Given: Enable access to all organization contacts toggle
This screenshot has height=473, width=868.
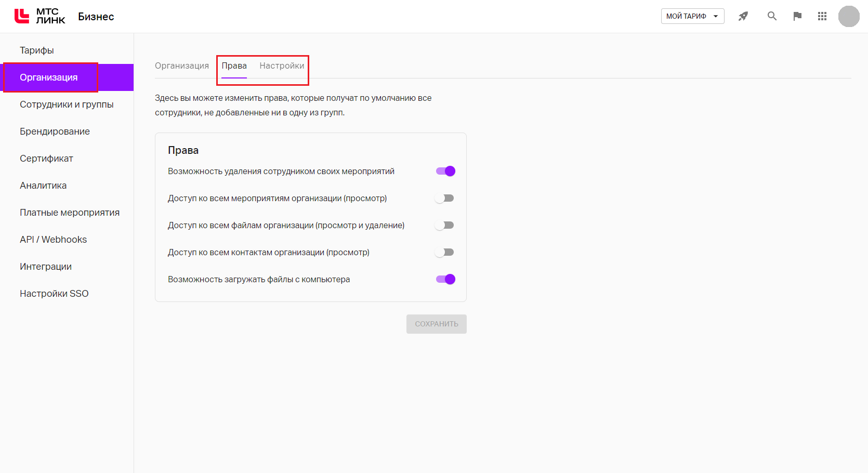Looking at the screenshot, I should [x=445, y=252].
